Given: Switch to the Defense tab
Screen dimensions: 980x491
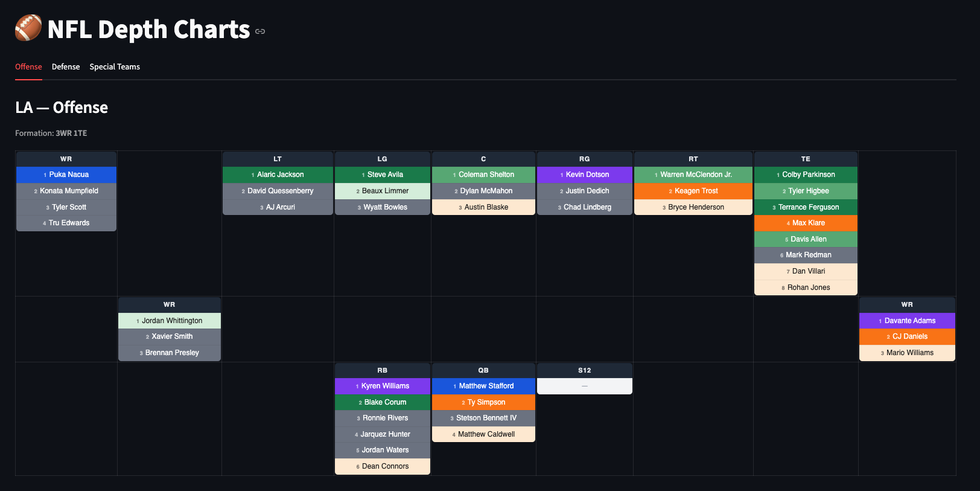Looking at the screenshot, I should point(66,66).
